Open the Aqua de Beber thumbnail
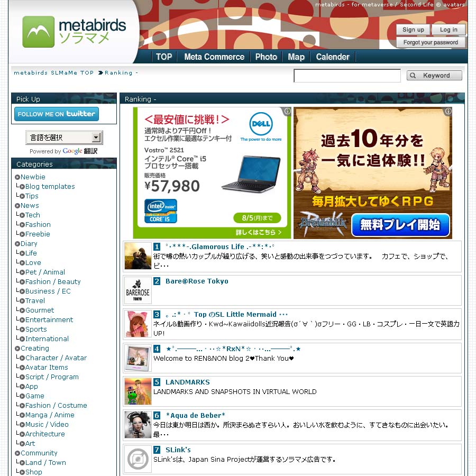476x476 pixels. 138,425
